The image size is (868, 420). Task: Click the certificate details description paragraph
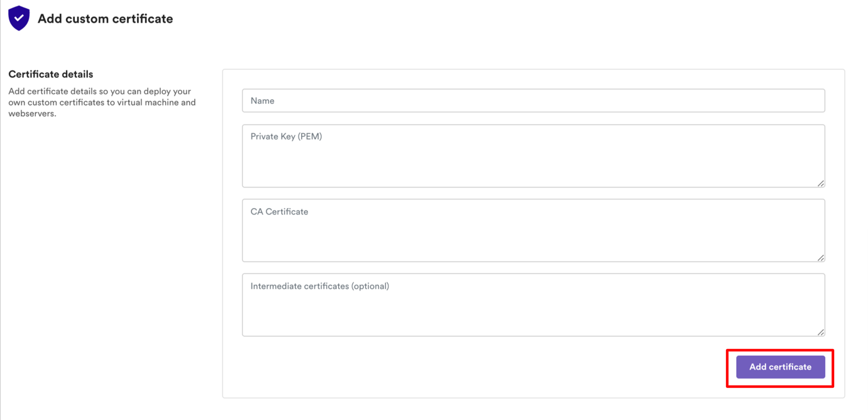102,102
